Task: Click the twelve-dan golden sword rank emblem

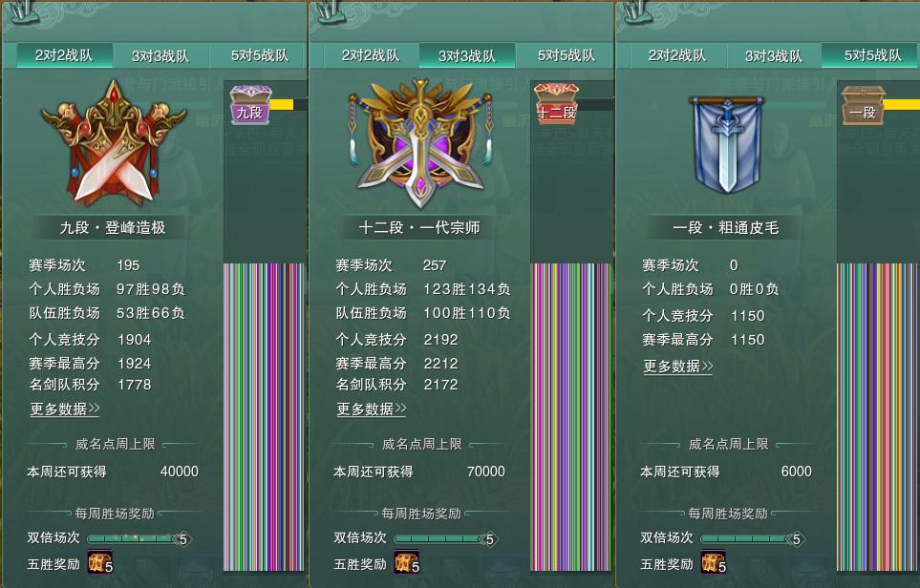Action: click(x=420, y=143)
